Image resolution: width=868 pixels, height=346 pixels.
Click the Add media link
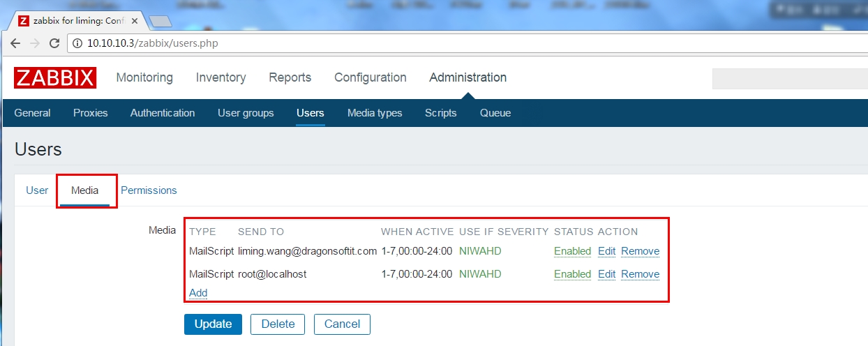198,293
